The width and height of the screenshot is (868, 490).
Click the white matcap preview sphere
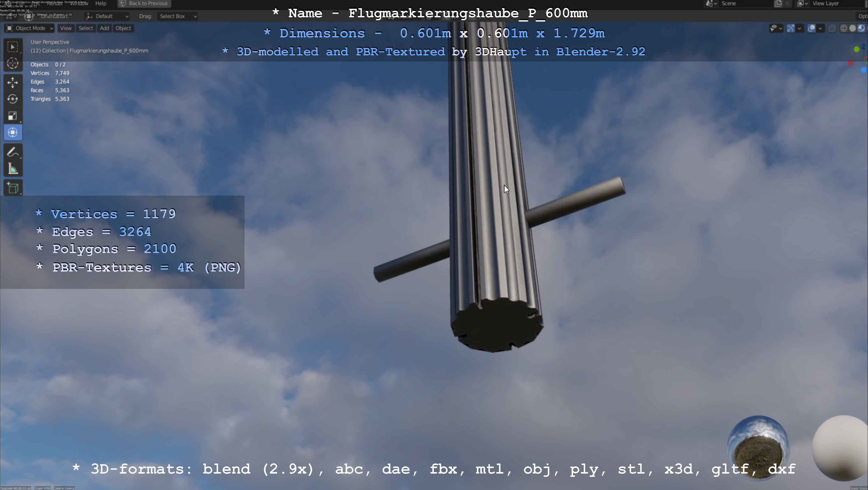(840, 448)
